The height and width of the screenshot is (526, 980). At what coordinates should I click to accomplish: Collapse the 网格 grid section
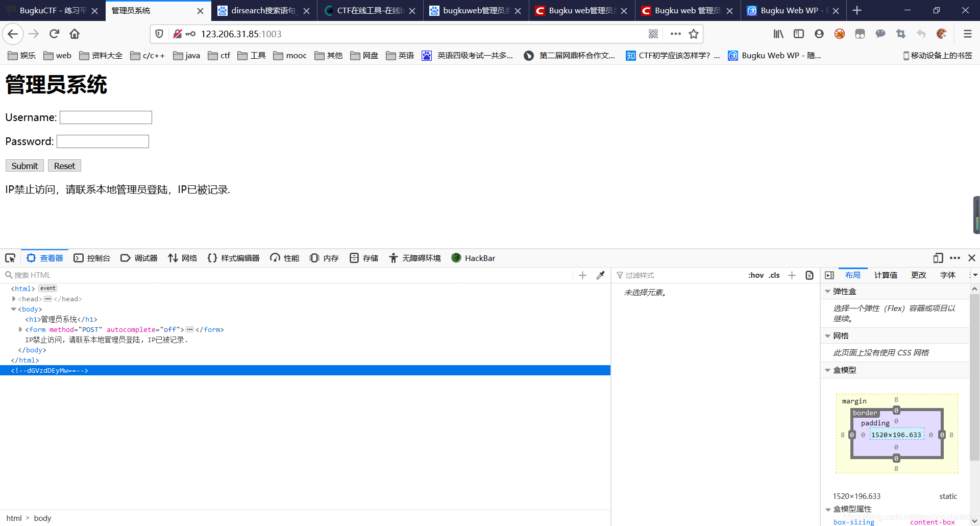coord(827,336)
